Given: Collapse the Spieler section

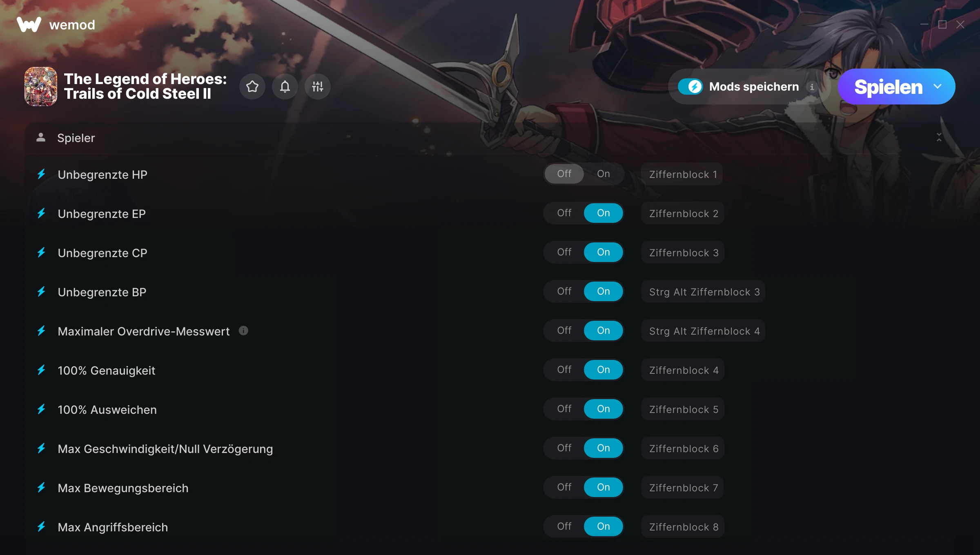Looking at the screenshot, I should [x=939, y=138].
